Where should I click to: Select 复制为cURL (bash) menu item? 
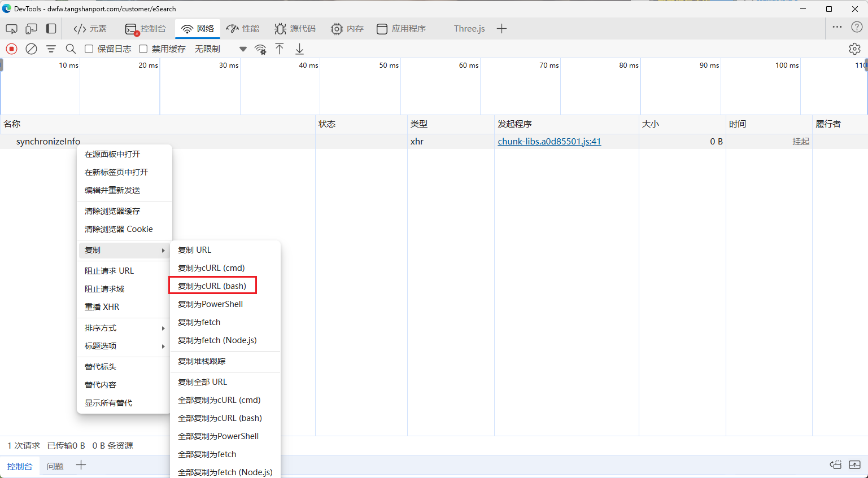pos(212,286)
